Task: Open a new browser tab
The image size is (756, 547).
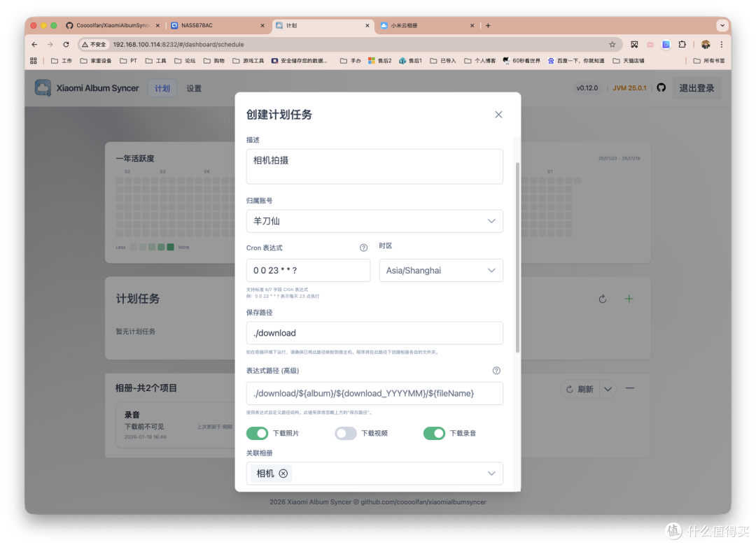Action: point(488,26)
